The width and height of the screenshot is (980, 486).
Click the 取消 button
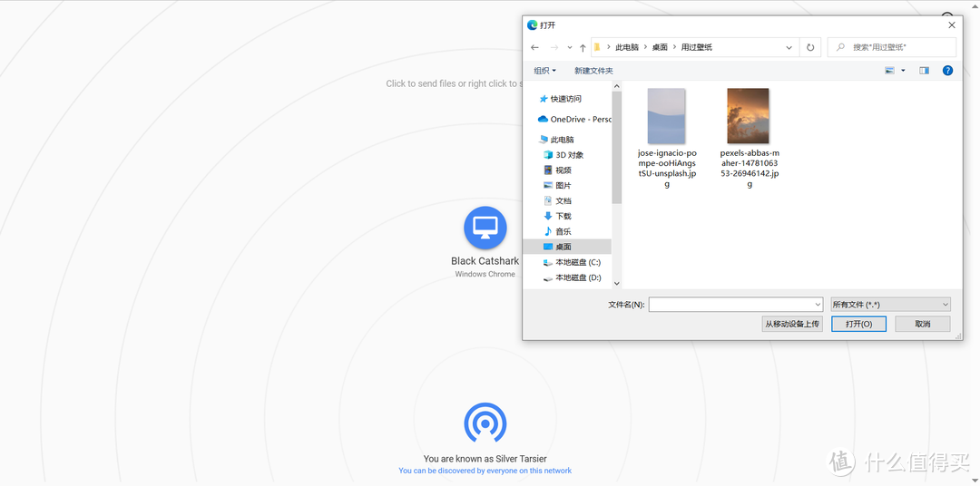click(922, 324)
